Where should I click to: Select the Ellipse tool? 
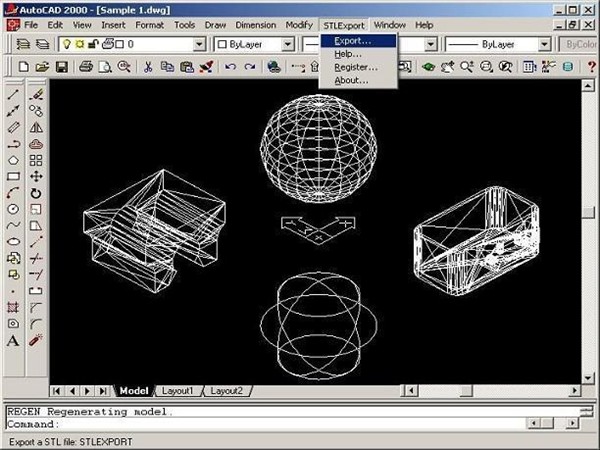[13, 242]
